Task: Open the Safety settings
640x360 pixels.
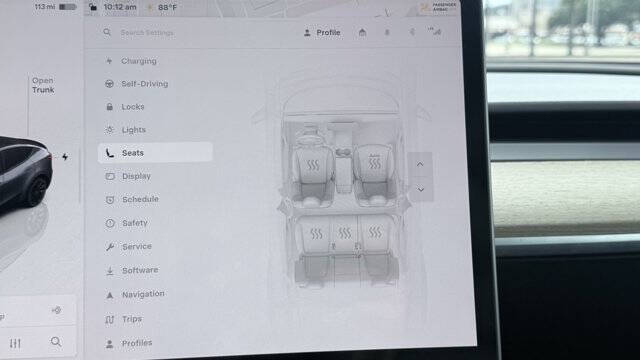Action: (x=127, y=223)
